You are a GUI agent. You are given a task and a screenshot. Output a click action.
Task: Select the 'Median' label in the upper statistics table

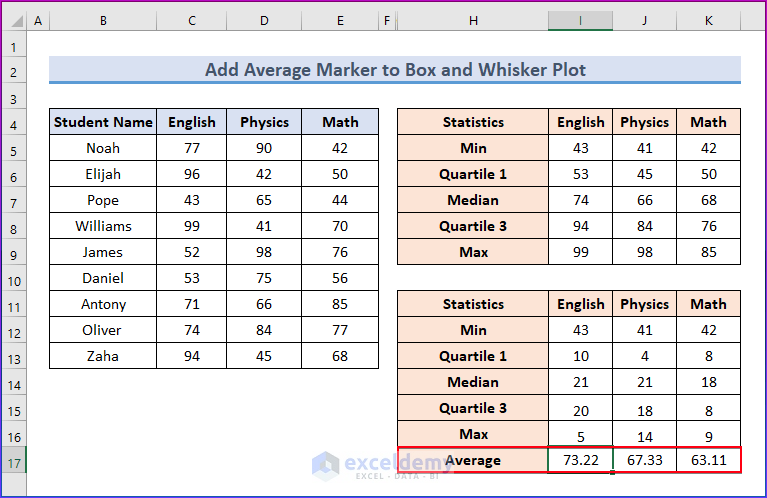tap(473, 200)
